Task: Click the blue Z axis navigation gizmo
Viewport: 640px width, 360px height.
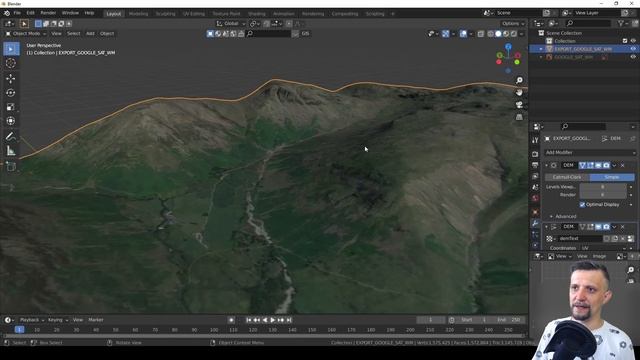Action: coord(508,47)
